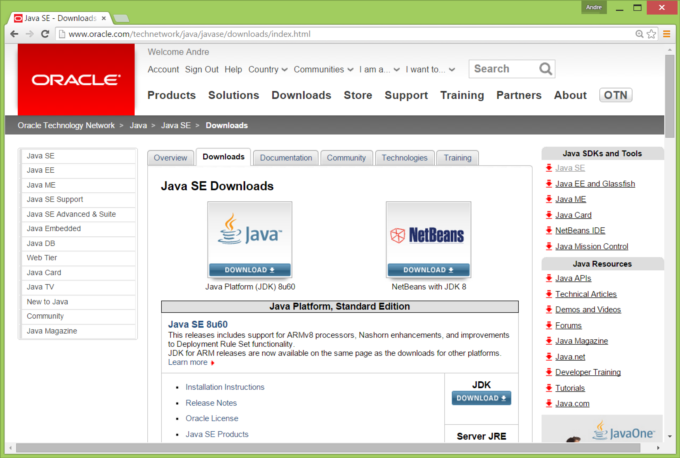Click the Java SE 8u60 heading link
The image size is (680, 458).
pos(198,324)
